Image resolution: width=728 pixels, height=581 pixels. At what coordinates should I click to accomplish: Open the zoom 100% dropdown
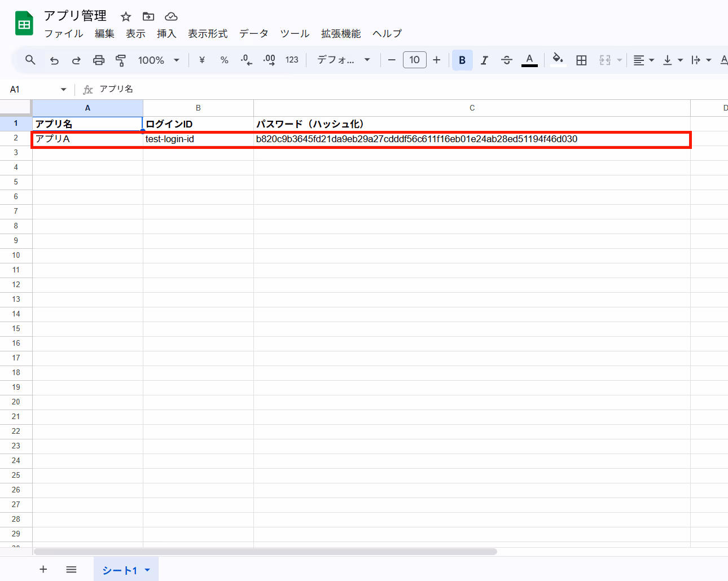point(159,60)
